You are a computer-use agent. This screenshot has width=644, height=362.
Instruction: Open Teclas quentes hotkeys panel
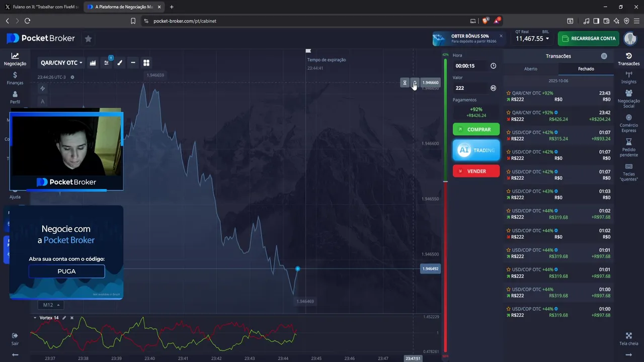(628, 172)
